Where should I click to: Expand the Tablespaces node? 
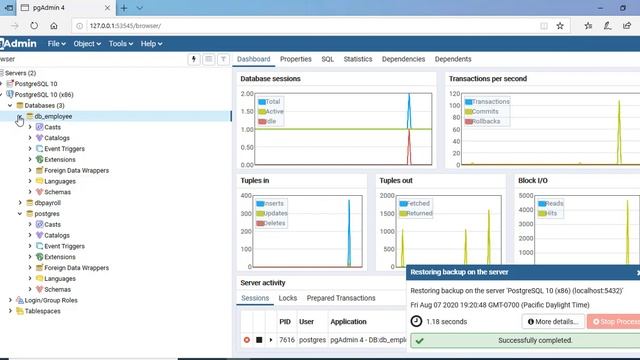click(x=10, y=311)
